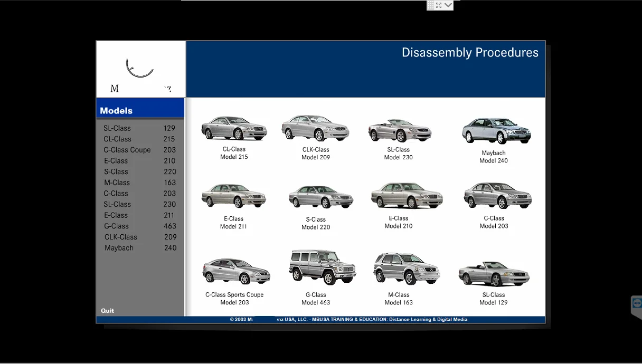Click the MBUSA copyright footer text
Image resolution: width=642 pixels, height=364 pixels.
tap(348, 319)
